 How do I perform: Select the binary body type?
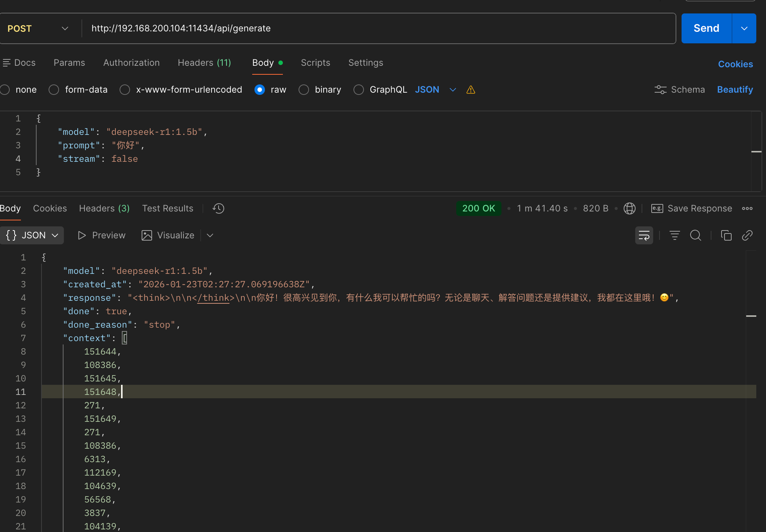click(304, 90)
